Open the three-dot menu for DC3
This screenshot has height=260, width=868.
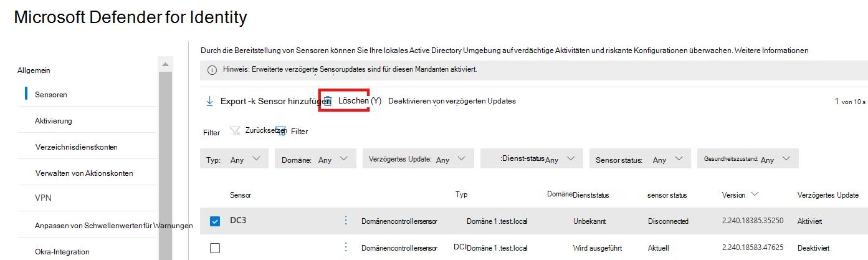346,220
